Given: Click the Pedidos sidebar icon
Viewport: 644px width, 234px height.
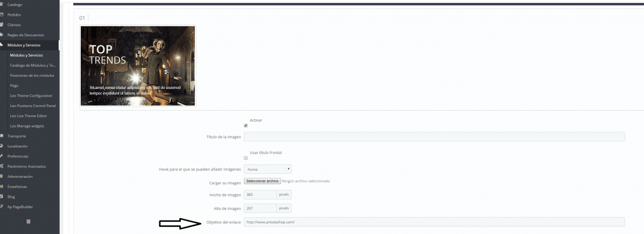Looking at the screenshot, I should [x=2, y=15].
